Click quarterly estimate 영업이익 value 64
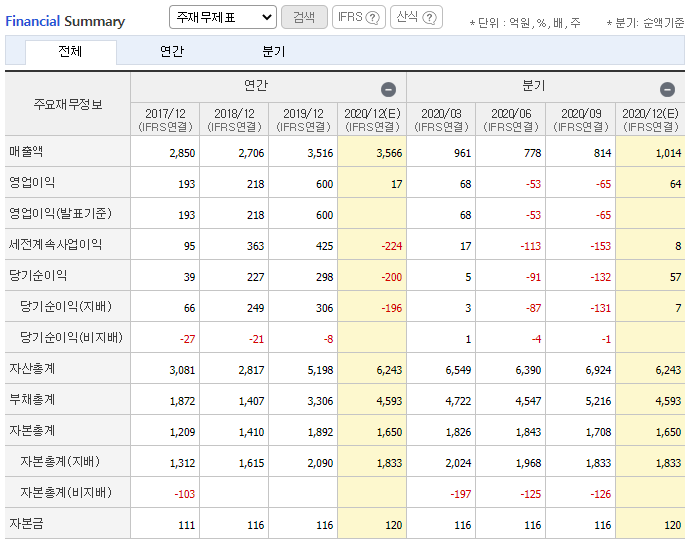The height and width of the screenshot is (539, 689). coord(675,184)
